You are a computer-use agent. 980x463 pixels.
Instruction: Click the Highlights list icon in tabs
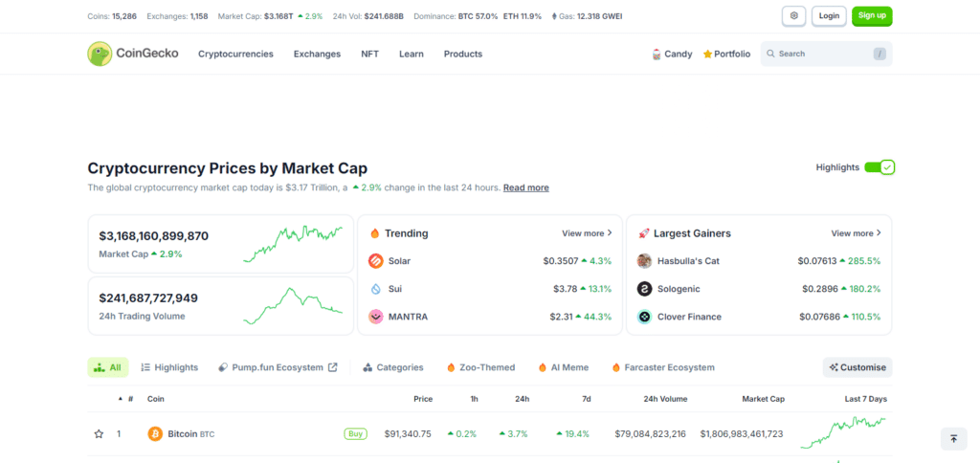pyautogui.click(x=145, y=367)
